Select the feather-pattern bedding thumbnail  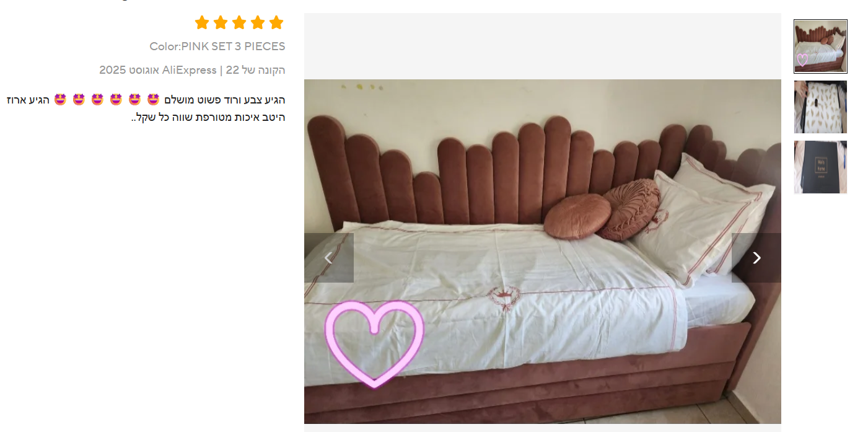pos(820,107)
